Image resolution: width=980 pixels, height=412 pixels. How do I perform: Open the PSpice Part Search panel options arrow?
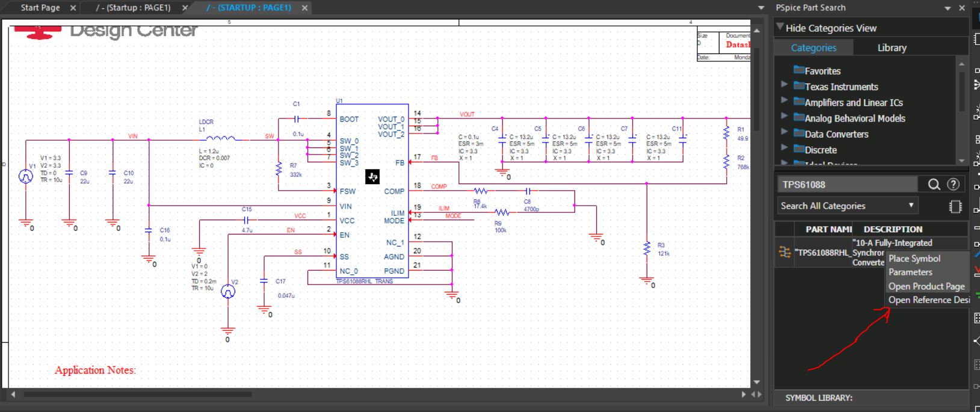click(948, 8)
